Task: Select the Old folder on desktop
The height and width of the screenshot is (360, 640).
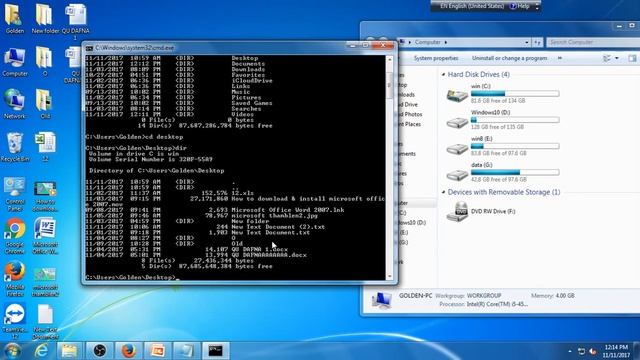Action: (x=44, y=104)
